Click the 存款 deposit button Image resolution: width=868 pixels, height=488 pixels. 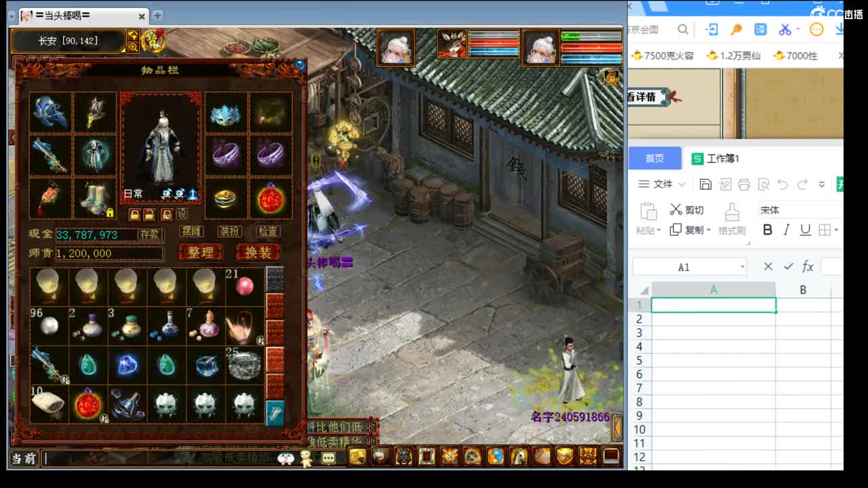click(x=150, y=234)
